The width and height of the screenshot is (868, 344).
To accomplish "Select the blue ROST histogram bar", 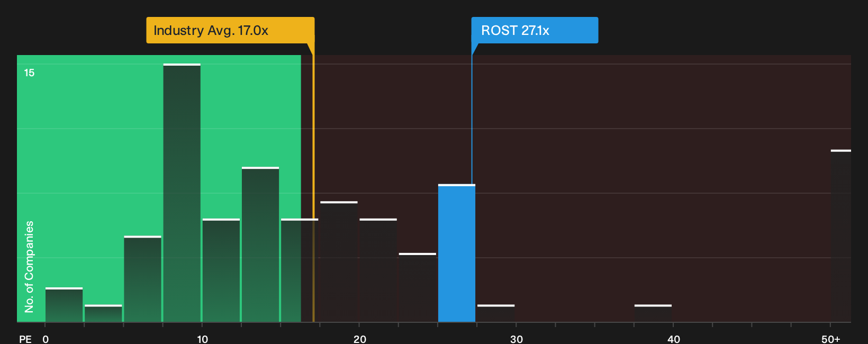I will point(457,253).
